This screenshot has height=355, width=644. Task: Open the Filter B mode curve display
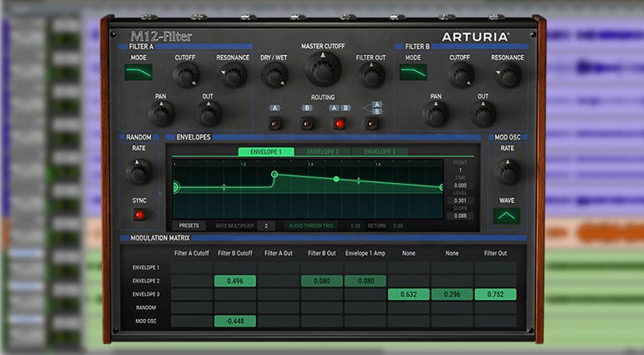[413, 72]
